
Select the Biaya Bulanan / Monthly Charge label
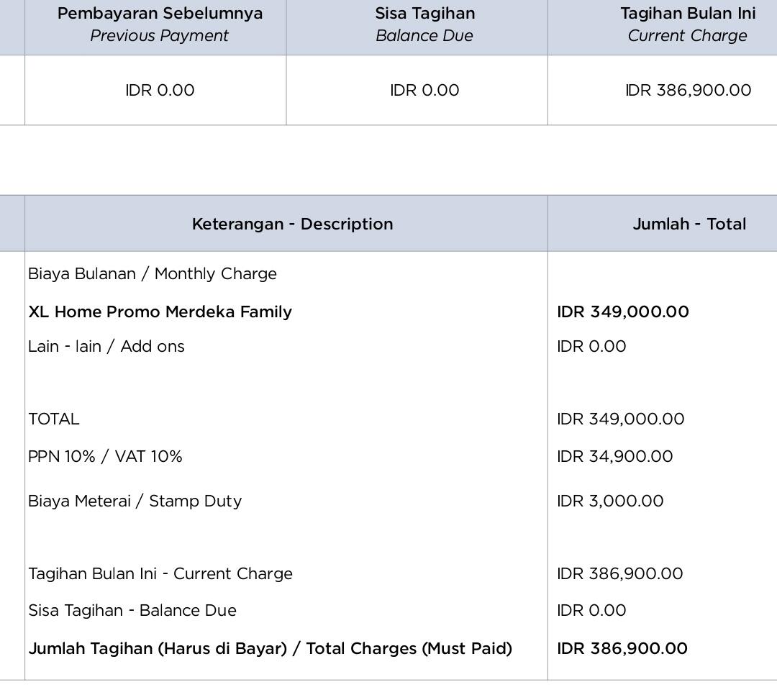click(153, 274)
